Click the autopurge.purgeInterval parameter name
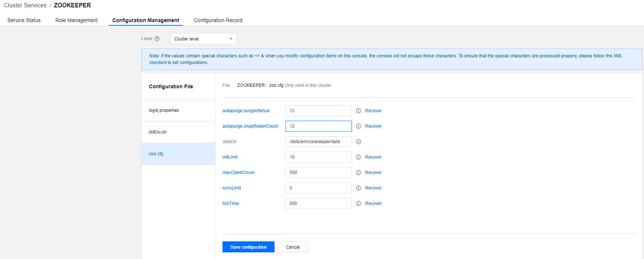The image size is (644, 259). (246, 111)
